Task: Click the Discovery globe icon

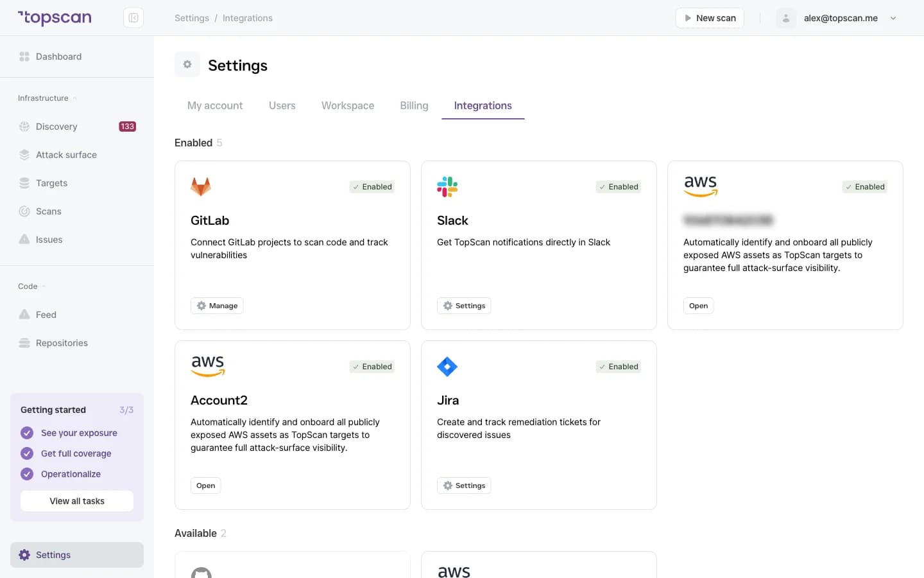Action: click(x=24, y=127)
